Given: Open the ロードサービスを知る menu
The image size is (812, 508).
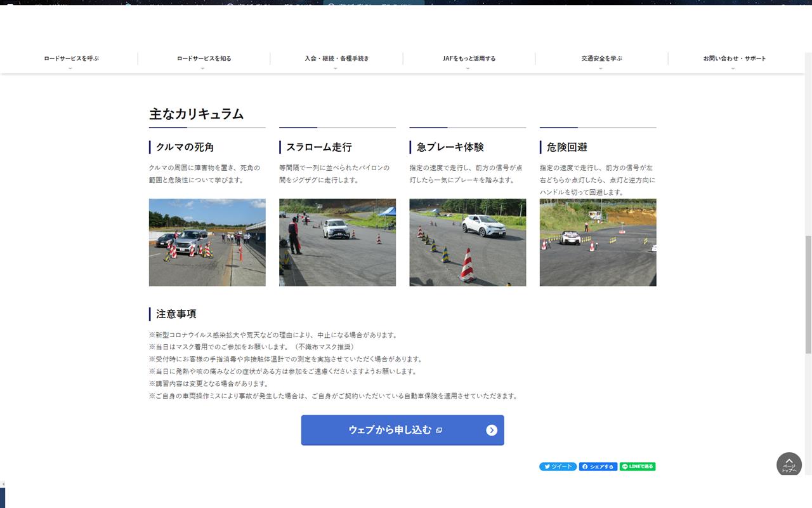Looking at the screenshot, I should pyautogui.click(x=204, y=58).
